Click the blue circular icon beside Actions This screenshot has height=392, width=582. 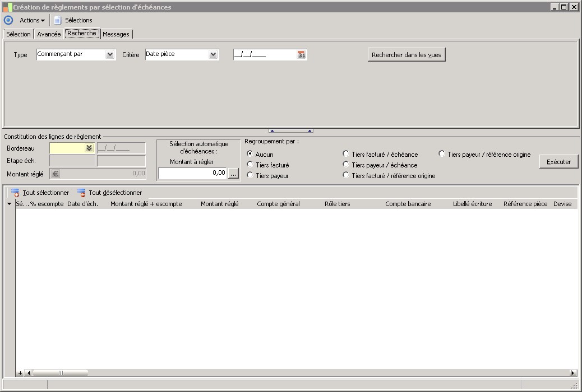(8, 20)
